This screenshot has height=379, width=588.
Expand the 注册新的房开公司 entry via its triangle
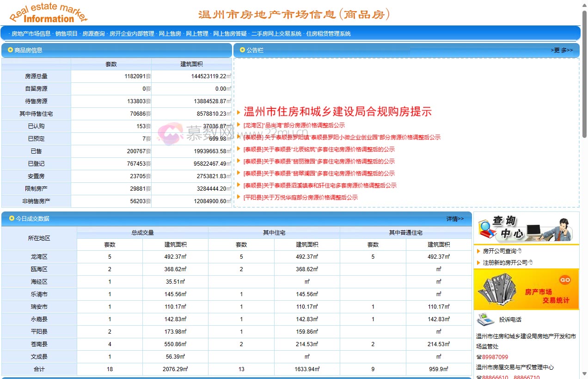click(x=478, y=262)
